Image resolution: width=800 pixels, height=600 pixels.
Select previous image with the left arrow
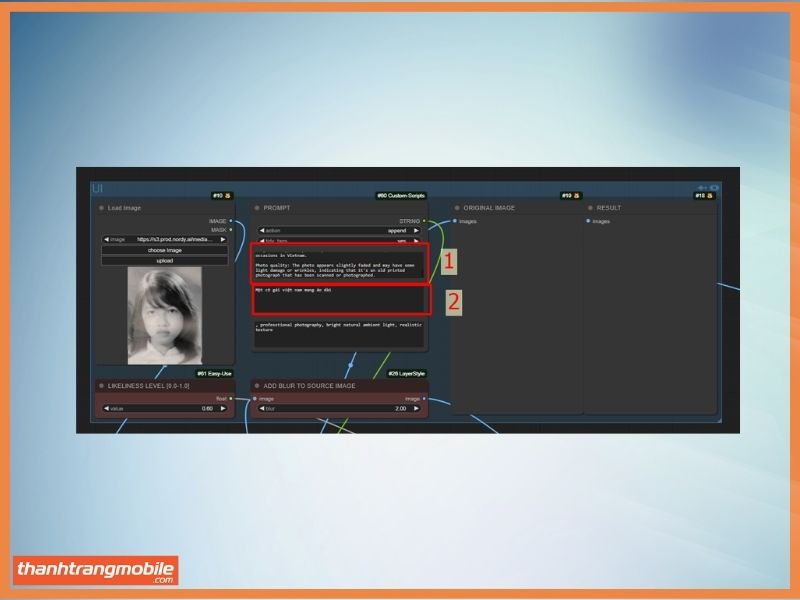[106, 239]
